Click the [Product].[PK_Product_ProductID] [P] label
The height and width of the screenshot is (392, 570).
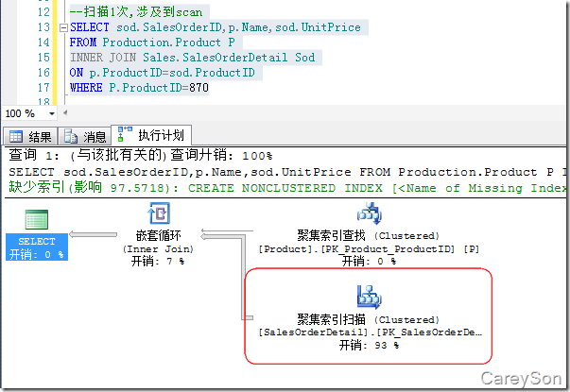369,249
